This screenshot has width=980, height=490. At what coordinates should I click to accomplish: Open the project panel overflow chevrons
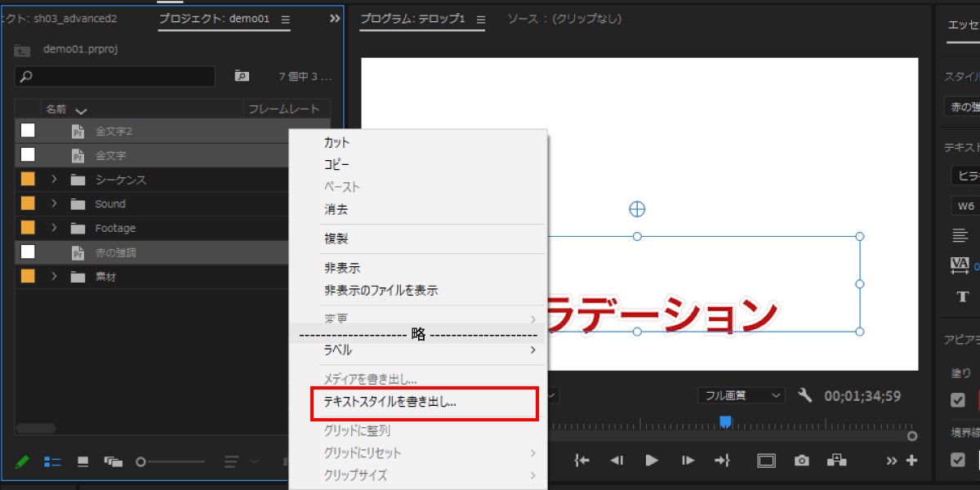click(335, 18)
